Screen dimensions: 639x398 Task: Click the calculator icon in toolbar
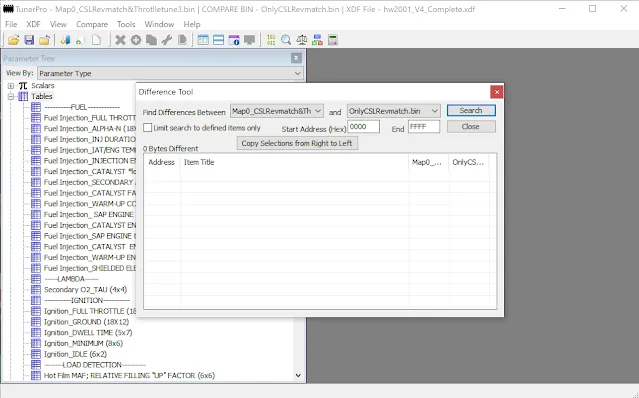[x=333, y=40]
